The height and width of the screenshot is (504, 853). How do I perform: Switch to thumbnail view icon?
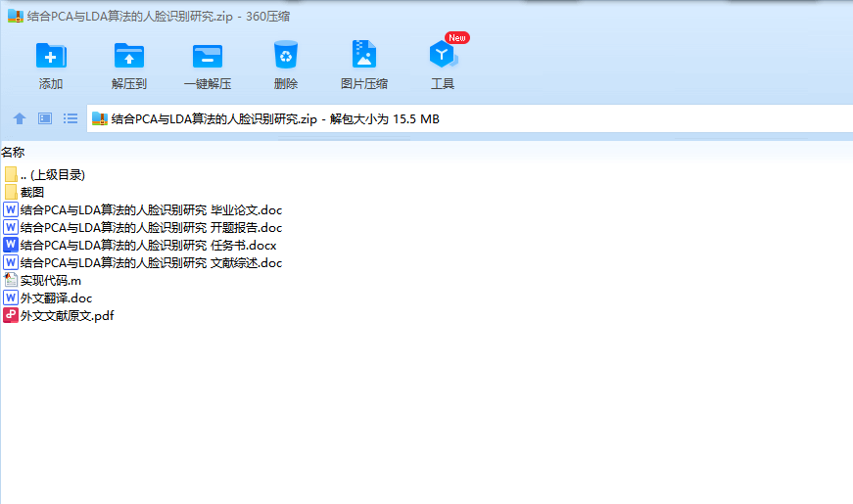(x=45, y=118)
